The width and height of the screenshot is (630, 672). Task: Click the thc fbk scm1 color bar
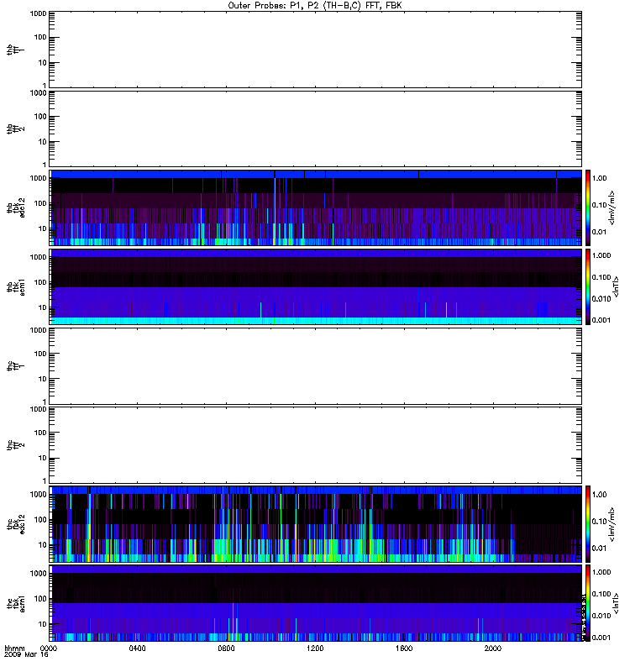tap(588, 603)
